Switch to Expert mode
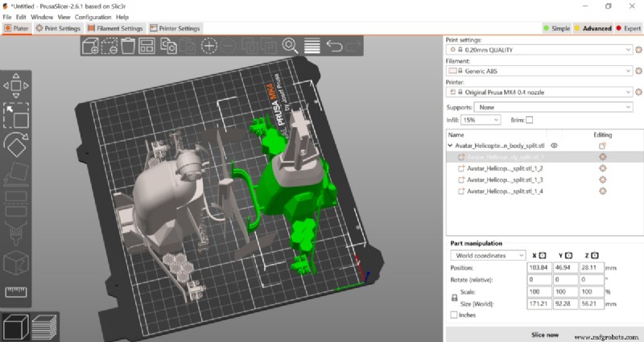 click(629, 28)
